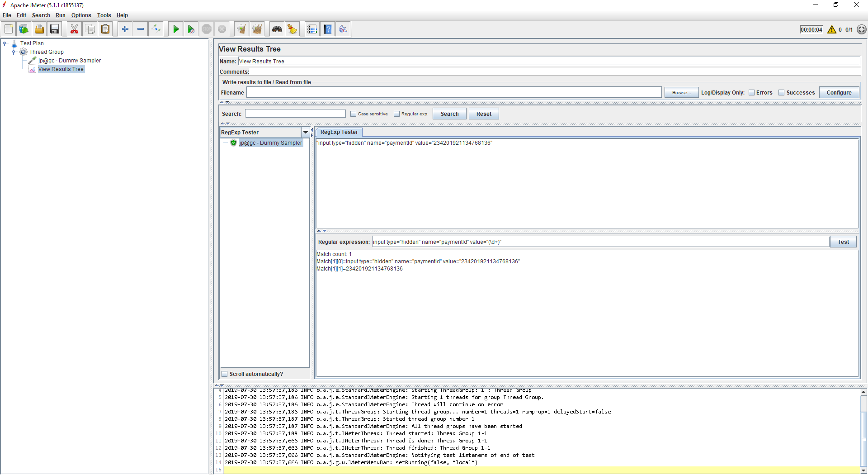Screen dimensions: 868x475
Task: Toggle the log viewer divider arrows
Action: pyautogui.click(x=219, y=385)
